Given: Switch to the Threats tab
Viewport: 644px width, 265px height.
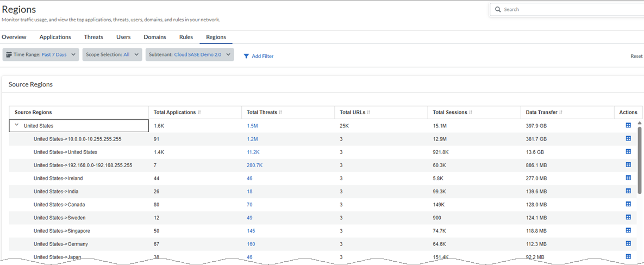Looking at the screenshot, I should [93, 37].
